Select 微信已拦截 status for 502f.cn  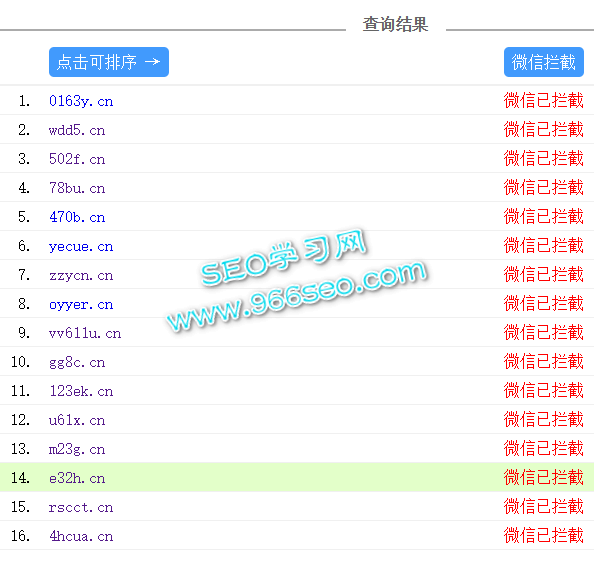coord(543,159)
